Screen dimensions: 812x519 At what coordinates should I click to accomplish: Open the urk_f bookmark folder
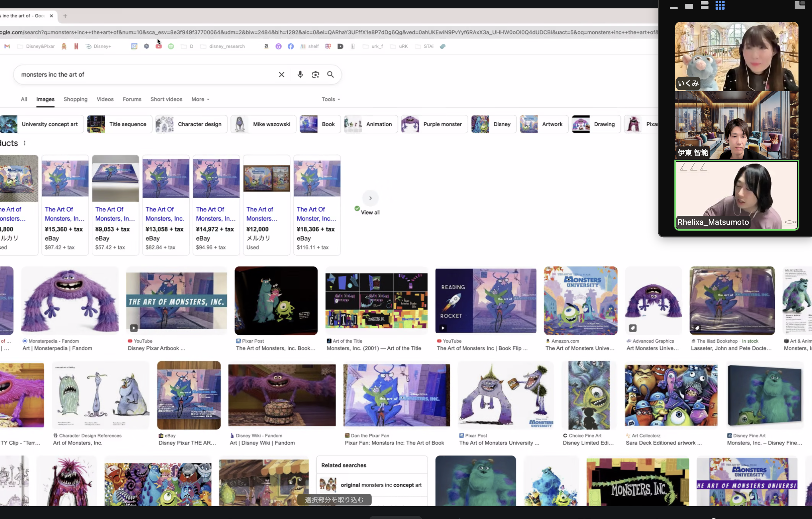pyautogui.click(x=373, y=46)
